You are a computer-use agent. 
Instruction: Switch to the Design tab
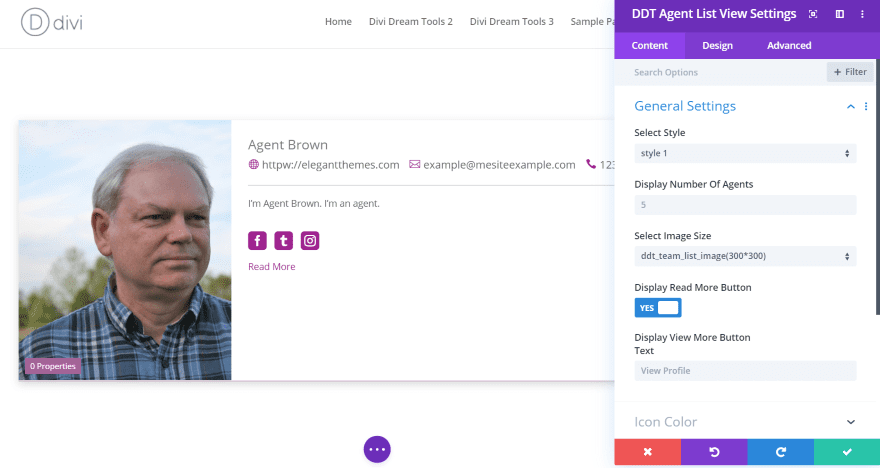717,45
